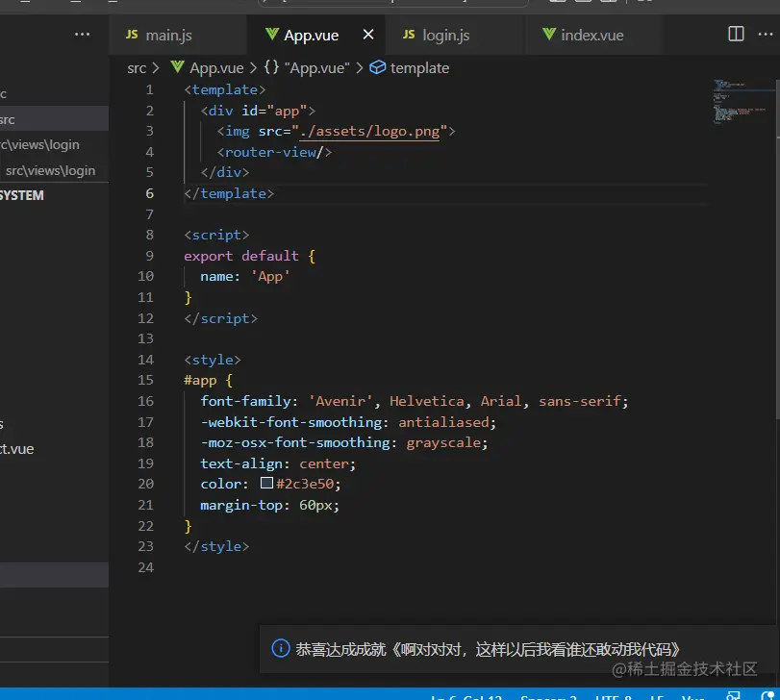The height and width of the screenshot is (700, 780).
Task: Click the Split Editor icon
Action: coord(736,35)
